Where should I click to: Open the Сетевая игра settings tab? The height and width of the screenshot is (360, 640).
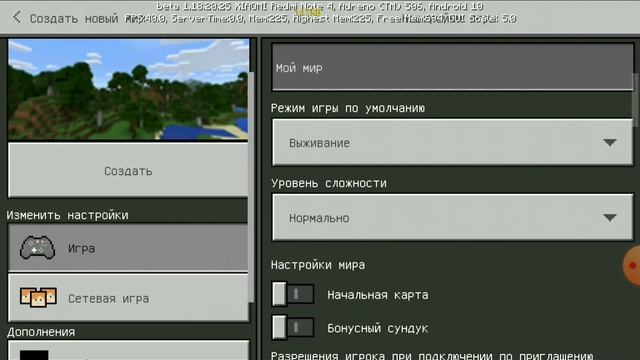click(128, 298)
